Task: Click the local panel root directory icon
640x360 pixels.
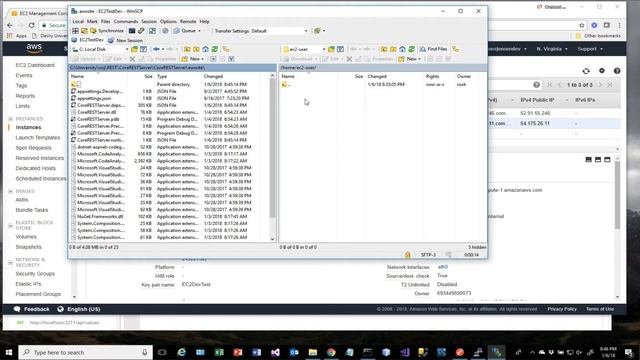Action: coord(196,49)
